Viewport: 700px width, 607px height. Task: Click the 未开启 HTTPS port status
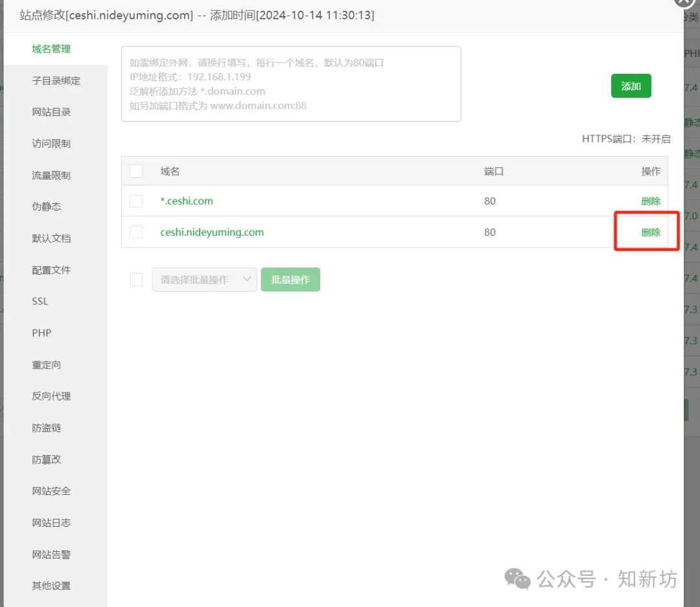(656, 139)
